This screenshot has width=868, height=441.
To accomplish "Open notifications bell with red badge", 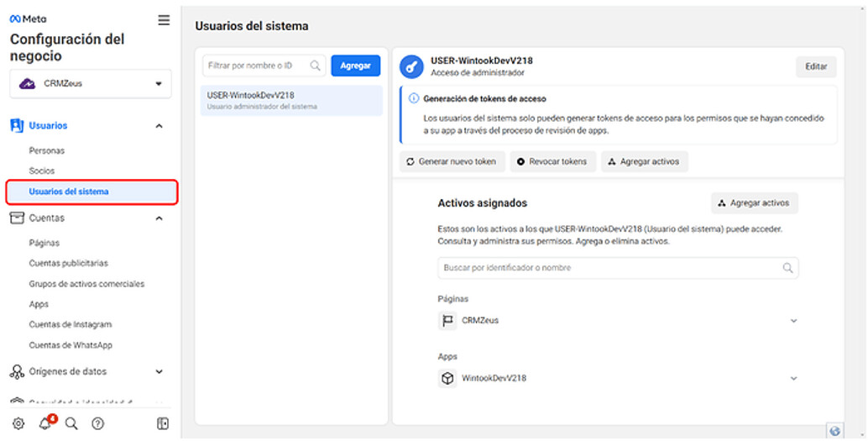I will [x=45, y=423].
